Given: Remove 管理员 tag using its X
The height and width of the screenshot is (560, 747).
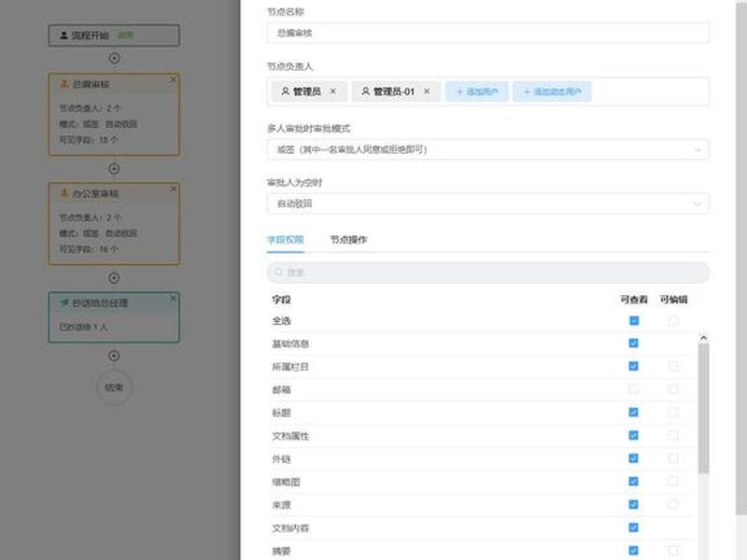Looking at the screenshot, I should [333, 91].
